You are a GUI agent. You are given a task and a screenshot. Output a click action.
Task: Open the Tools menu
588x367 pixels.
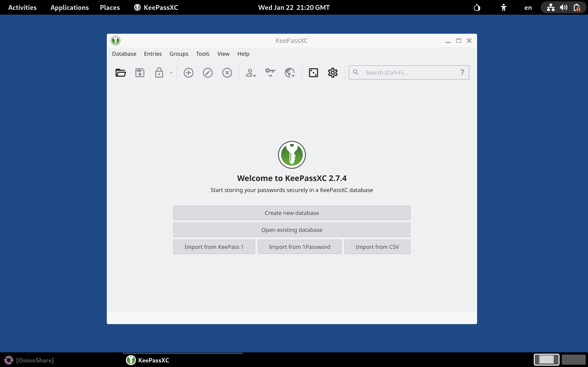click(202, 54)
